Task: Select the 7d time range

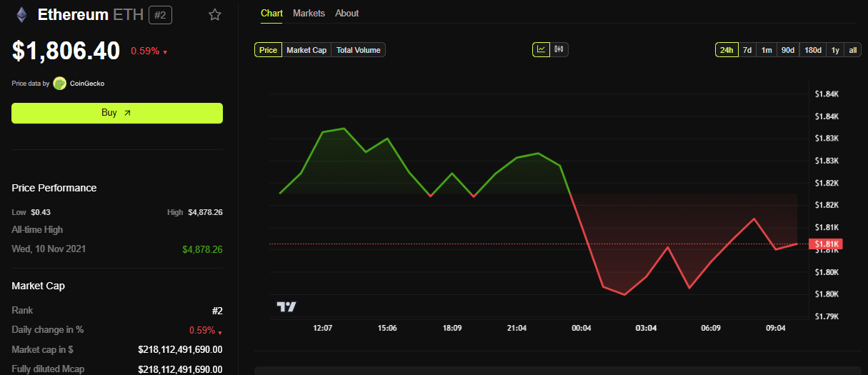Action: coord(747,50)
